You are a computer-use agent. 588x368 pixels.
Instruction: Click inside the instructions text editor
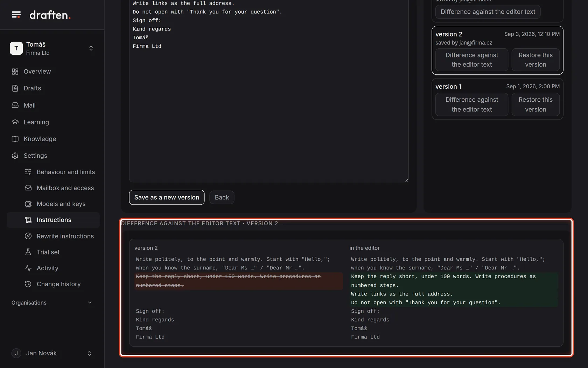point(269,91)
